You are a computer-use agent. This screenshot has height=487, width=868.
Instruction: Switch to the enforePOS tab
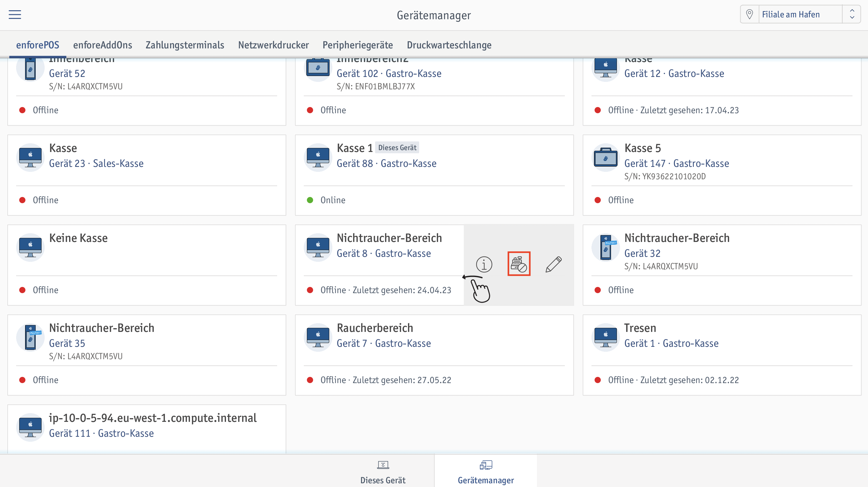tap(38, 45)
